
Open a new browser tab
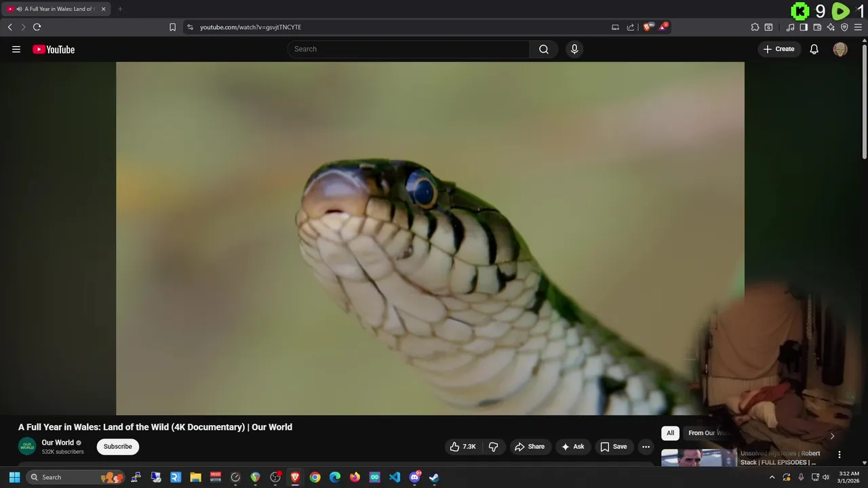click(x=120, y=9)
